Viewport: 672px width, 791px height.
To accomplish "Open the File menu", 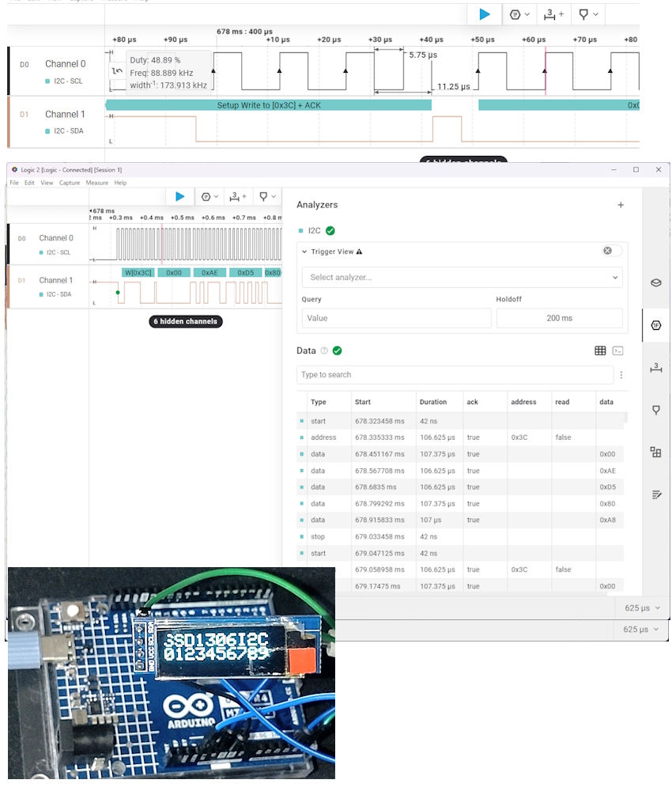I will (14, 183).
